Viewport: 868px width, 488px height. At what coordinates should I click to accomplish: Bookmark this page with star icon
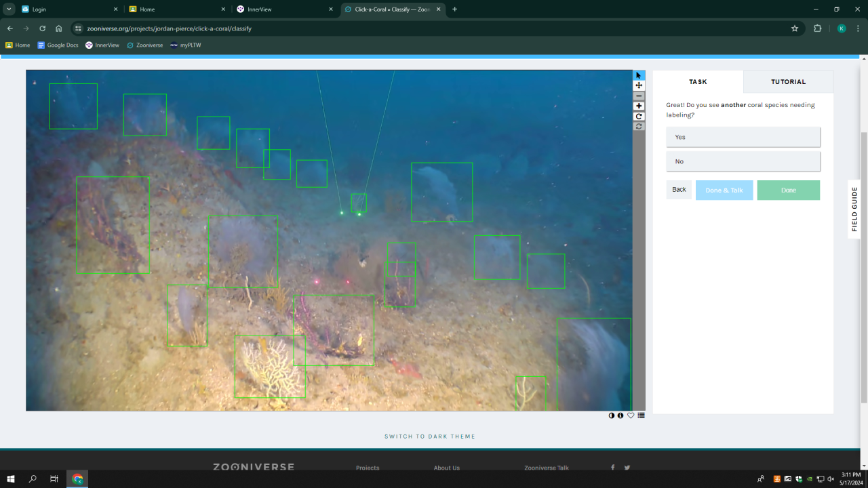[795, 28]
